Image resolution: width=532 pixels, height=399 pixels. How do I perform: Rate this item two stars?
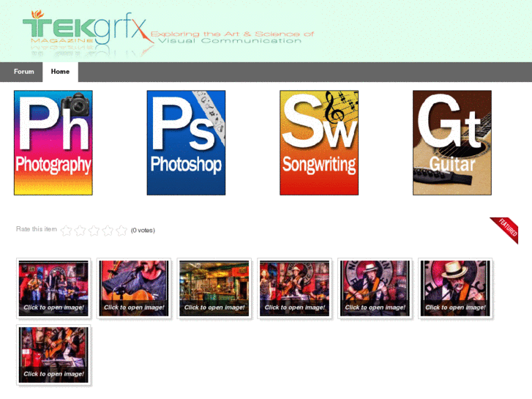[80, 231]
